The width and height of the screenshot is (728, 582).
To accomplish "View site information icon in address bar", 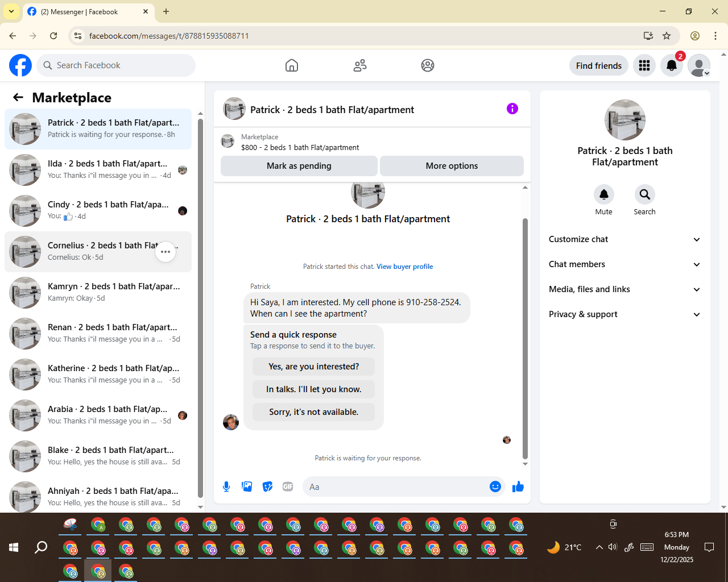I will coord(78,36).
